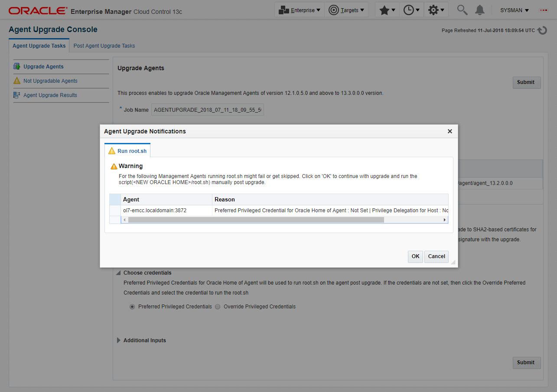Screen dimensions: 557x392
Task: Click the Job Name input field
Action: click(x=207, y=110)
